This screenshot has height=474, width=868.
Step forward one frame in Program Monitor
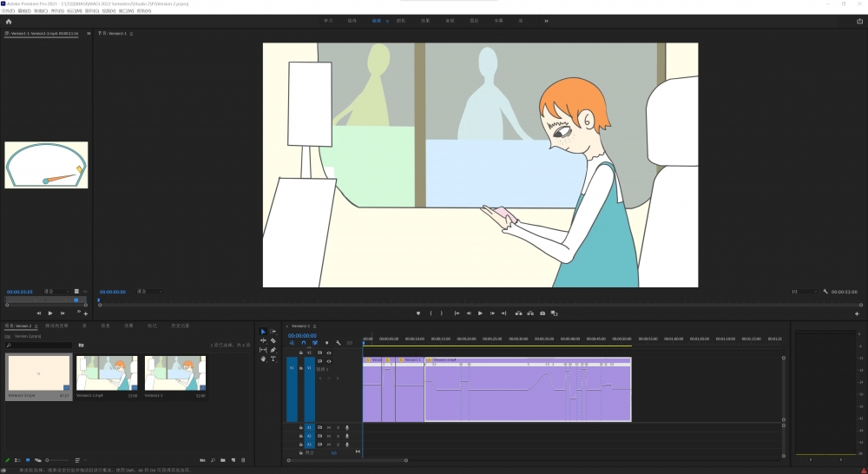pos(492,313)
